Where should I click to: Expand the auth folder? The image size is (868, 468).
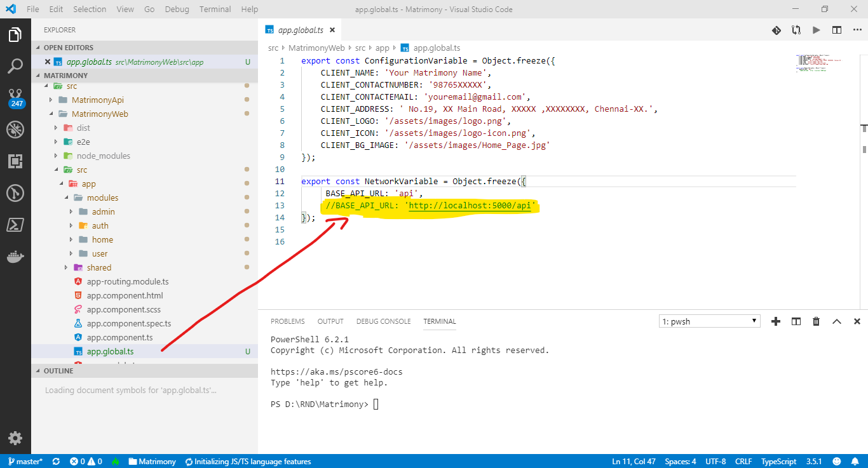click(71, 226)
